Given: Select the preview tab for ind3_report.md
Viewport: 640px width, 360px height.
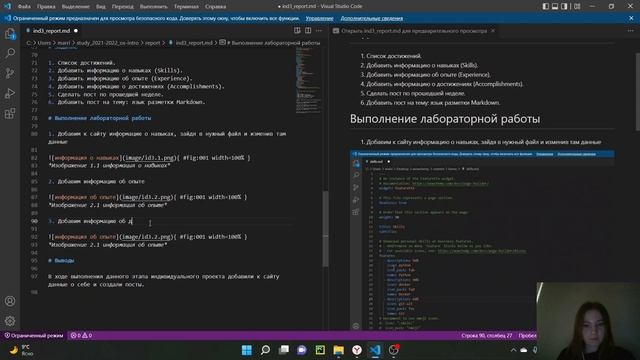Looking at the screenshot, I should click(x=414, y=31).
